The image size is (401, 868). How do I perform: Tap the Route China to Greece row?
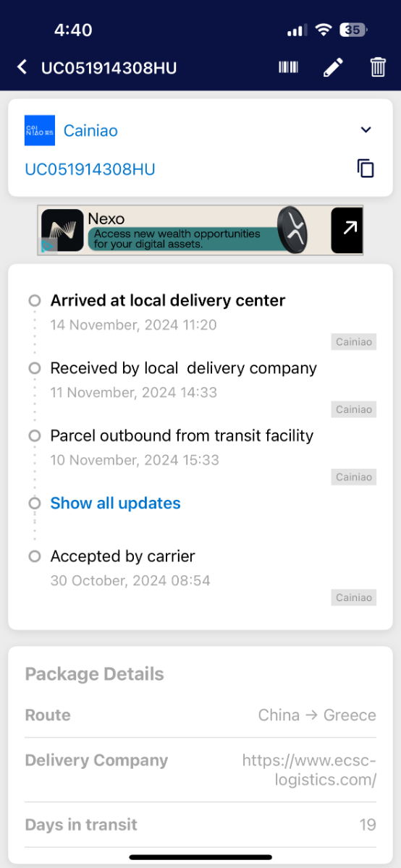(200, 715)
